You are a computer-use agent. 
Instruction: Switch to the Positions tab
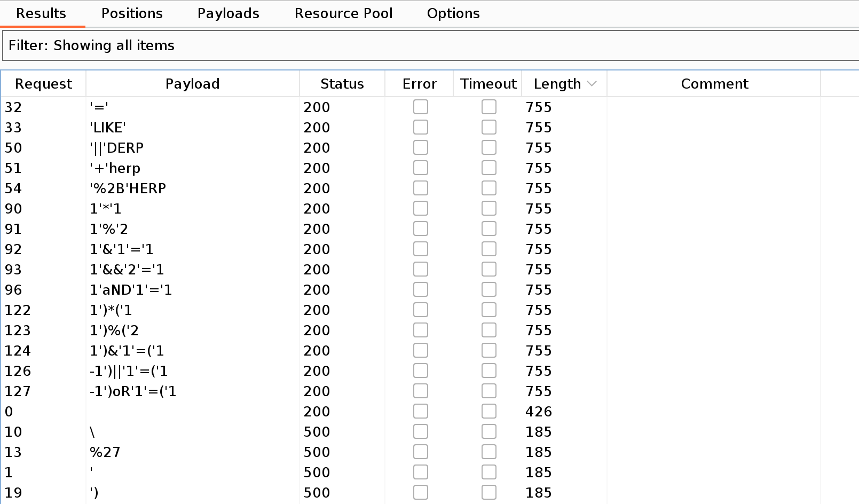[x=132, y=13]
